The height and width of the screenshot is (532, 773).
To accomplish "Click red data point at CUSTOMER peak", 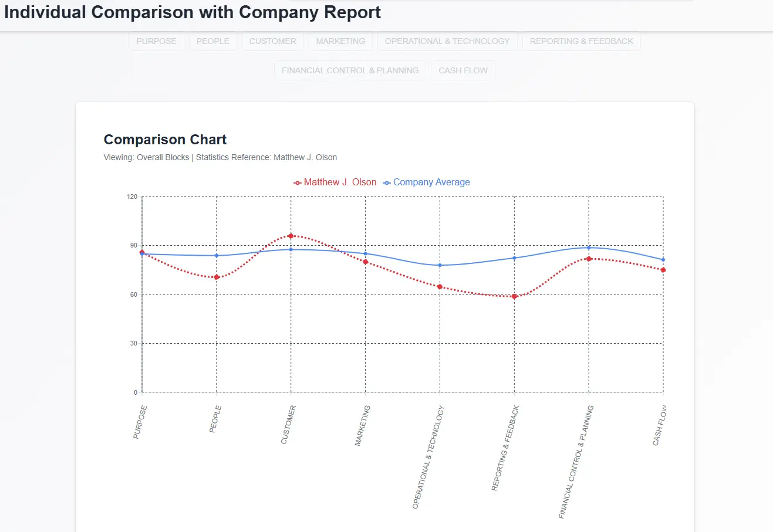I will (x=291, y=236).
